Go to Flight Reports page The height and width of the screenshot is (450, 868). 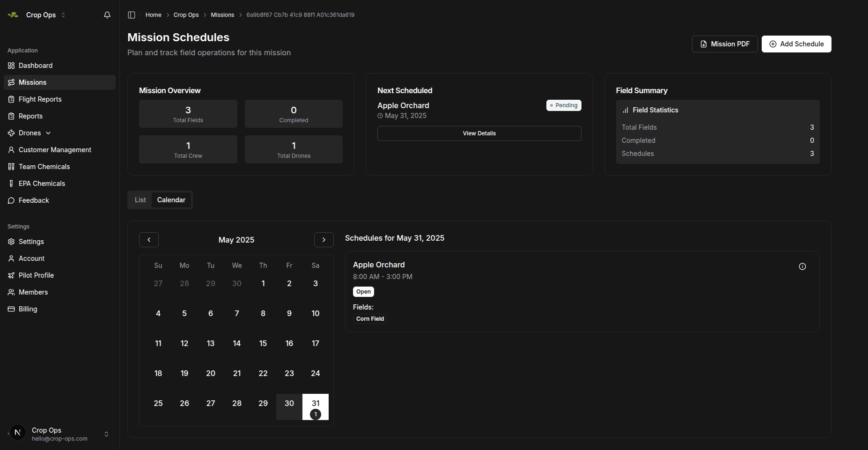(59, 99)
